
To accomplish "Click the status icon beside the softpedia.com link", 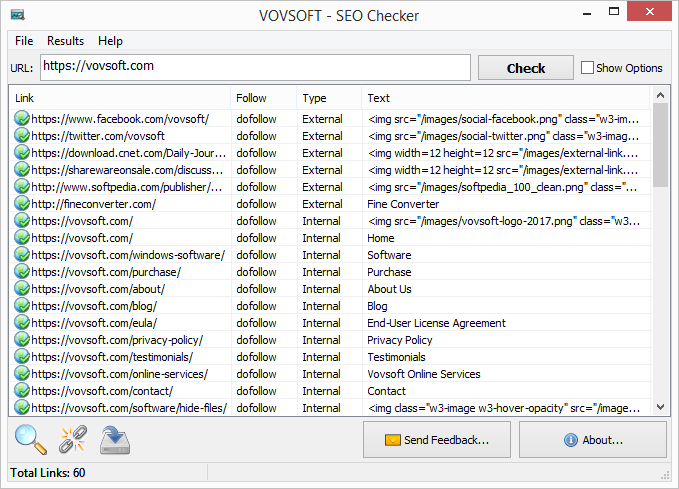I will click(22, 186).
